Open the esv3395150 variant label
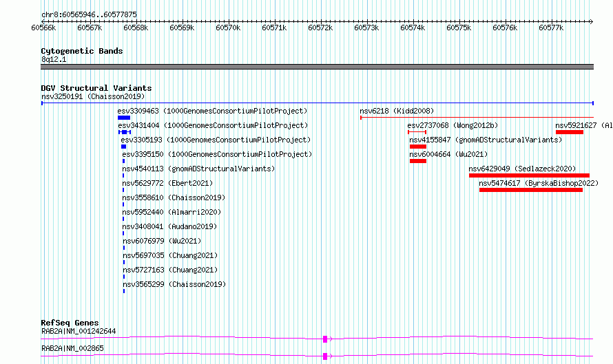Image resolution: width=613 pixels, height=364 pixels. tap(217, 154)
